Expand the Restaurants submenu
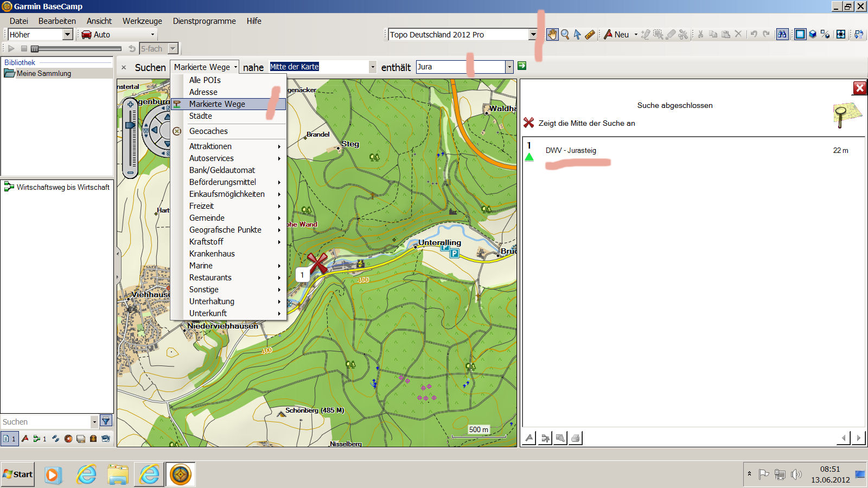868x488 pixels. pos(228,278)
